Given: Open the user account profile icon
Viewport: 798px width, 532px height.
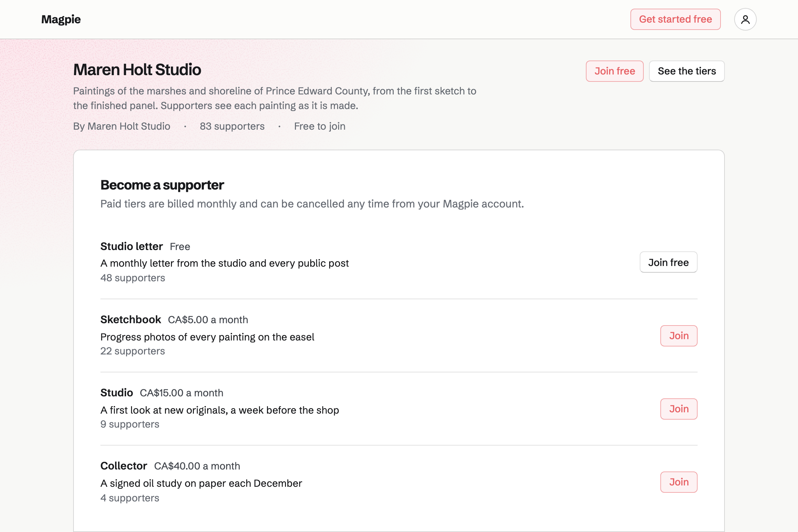Looking at the screenshot, I should point(745,19).
